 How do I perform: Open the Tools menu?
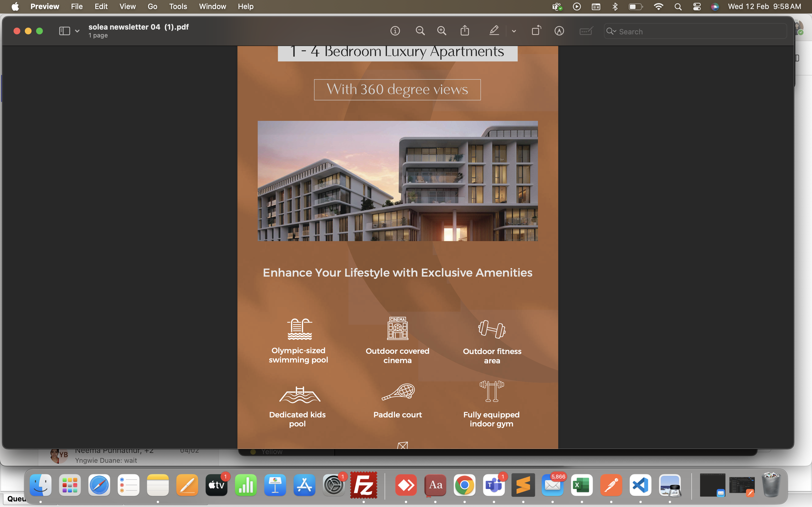(178, 6)
